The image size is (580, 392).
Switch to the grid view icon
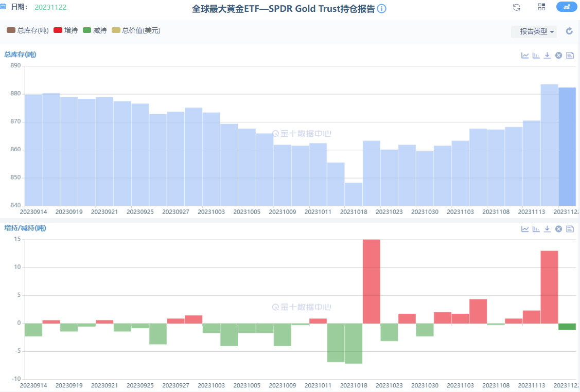tap(541, 7)
